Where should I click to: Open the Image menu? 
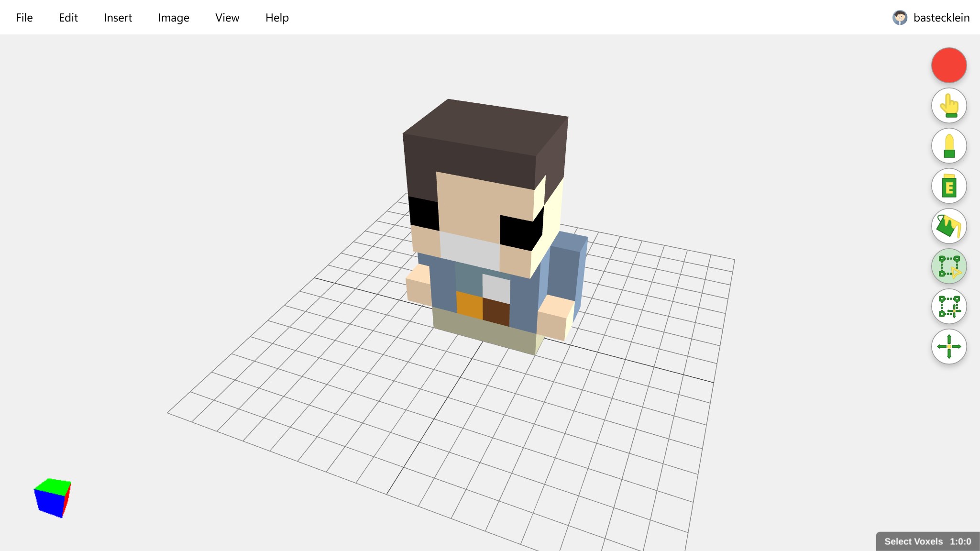pos(173,18)
